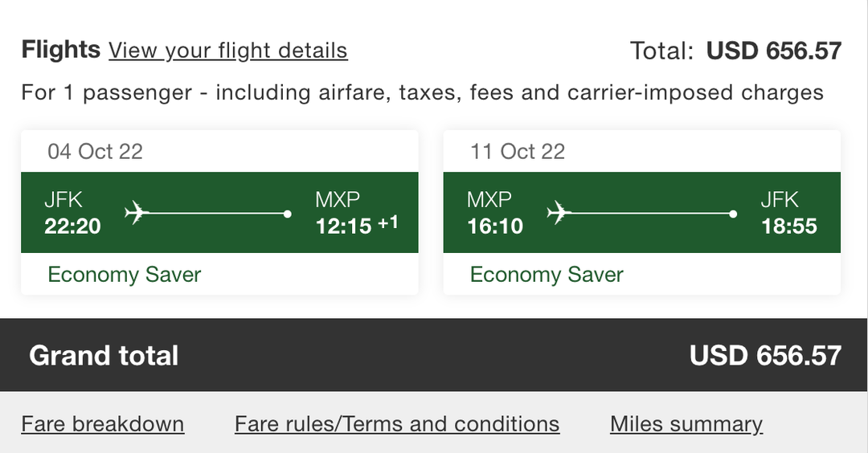
Task: Click the 18:55 JFK arrival time
Action: [x=789, y=226]
